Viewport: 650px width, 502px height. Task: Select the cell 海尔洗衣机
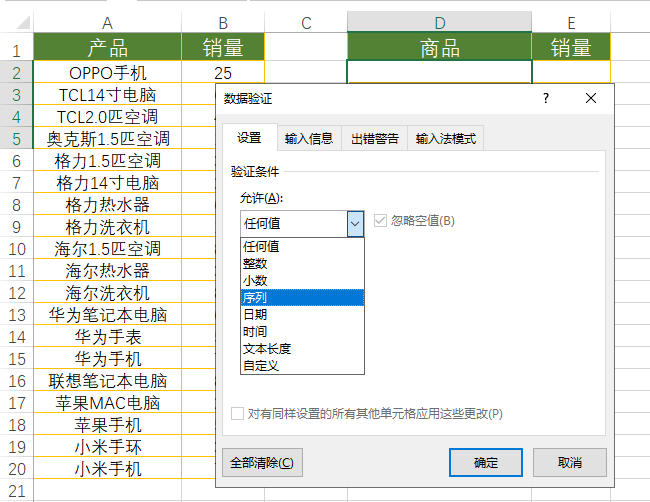(x=107, y=293)
